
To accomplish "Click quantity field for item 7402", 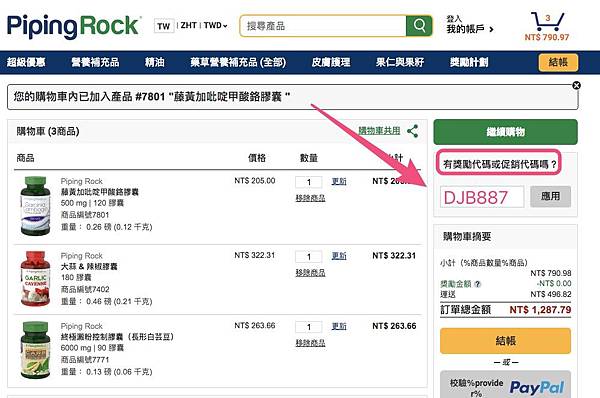I will pos(308,257).
